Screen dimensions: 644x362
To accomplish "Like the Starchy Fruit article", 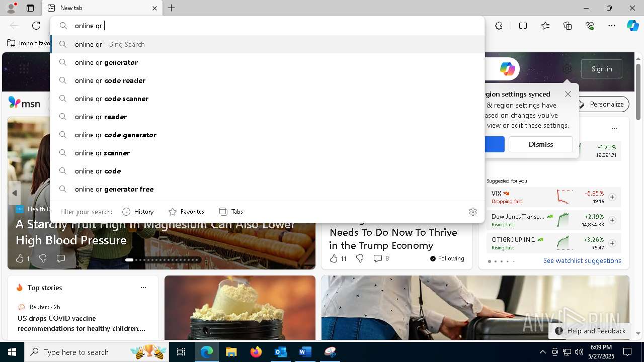I will click(22, 258).
